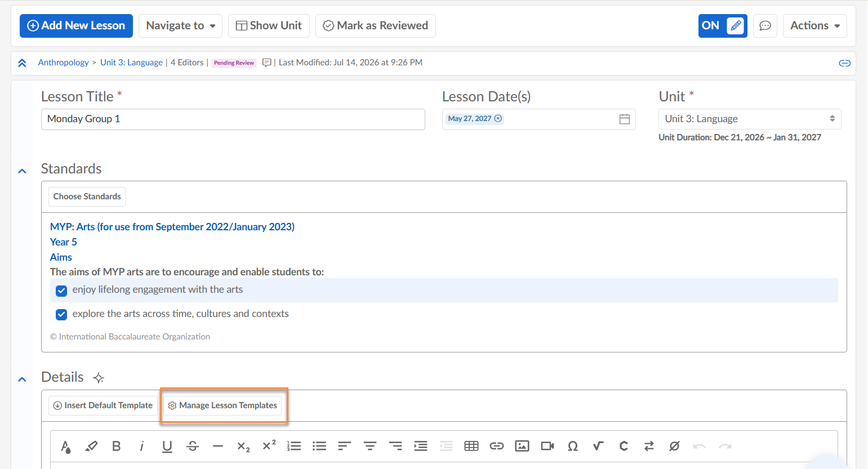Open the Unit 3: Language selector
The height and width of the screenshot is (469, 868).
pyautogui.click(x=750, y=119)
